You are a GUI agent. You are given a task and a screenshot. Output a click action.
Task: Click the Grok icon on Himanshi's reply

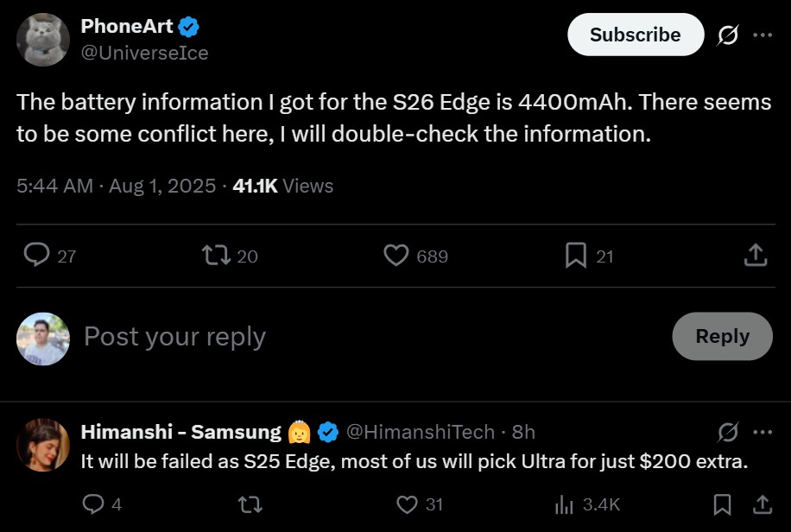pyautogui.click(x=728, y=432)
